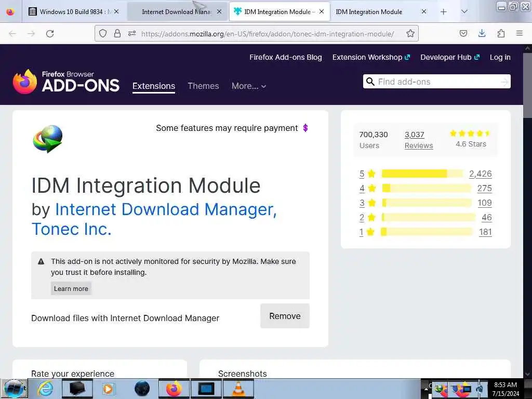Open Internet Download Manager, Tonec Inc. author link
This screenshot has height=399, width=532.
pos(154,219)
